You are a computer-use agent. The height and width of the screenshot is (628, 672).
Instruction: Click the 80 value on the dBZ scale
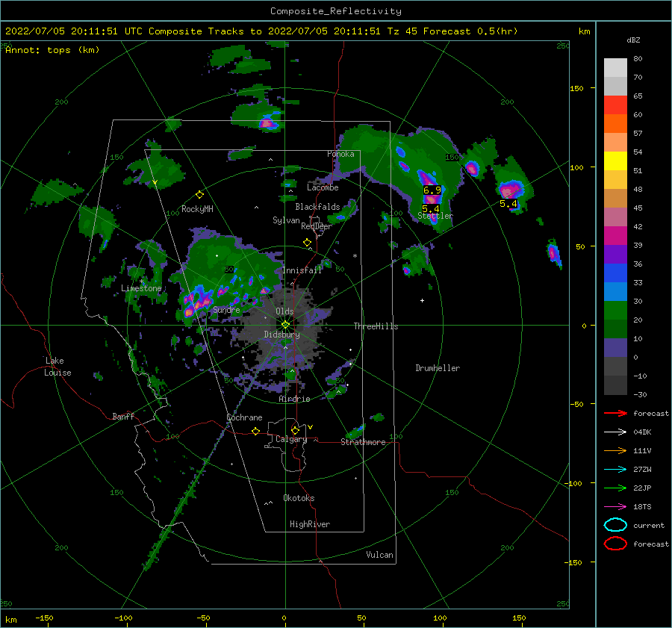point(638,59)
